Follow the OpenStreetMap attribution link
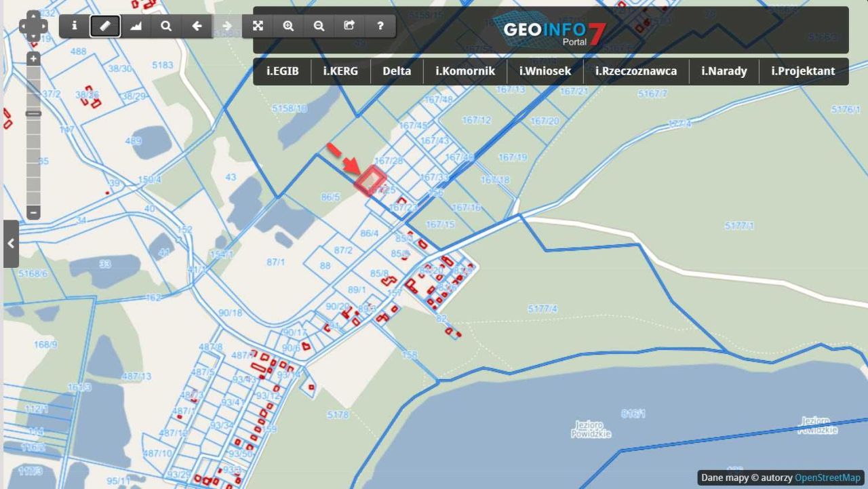Viewport: 868px width, 489px height. [827, 477]
